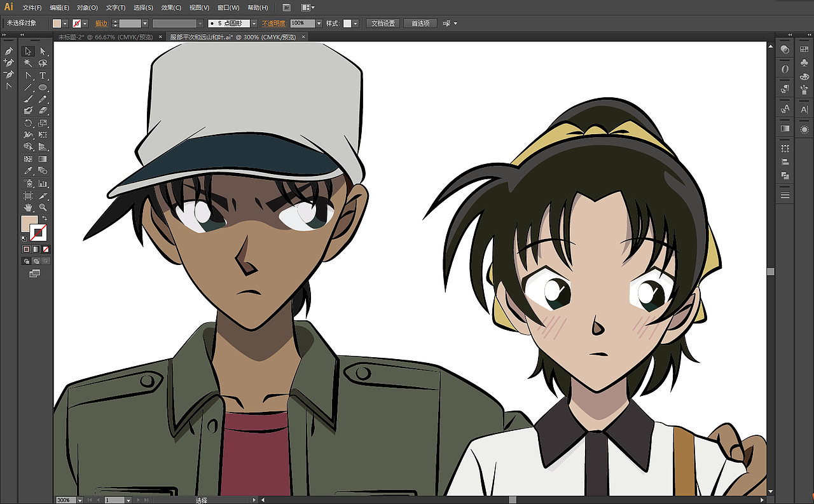This screenshot has width=814, height=504.
Task: Switch to the 未标题-2 document tab
Action: point(106,37)
